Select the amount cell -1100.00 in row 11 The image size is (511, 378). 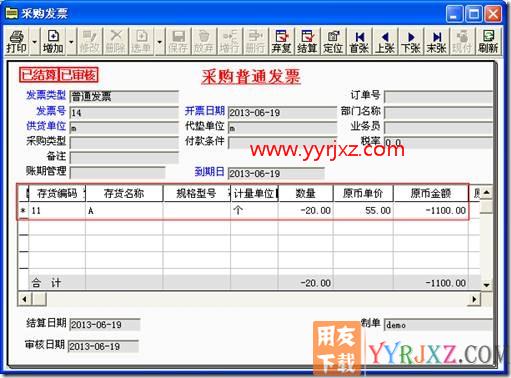click(431, 211)
